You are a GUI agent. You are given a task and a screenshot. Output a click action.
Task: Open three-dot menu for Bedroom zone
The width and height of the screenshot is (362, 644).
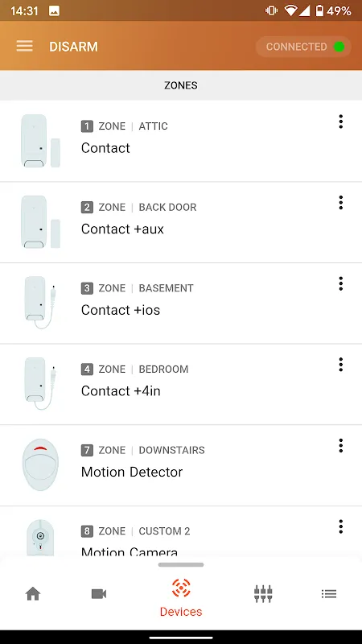pos(340,365)
